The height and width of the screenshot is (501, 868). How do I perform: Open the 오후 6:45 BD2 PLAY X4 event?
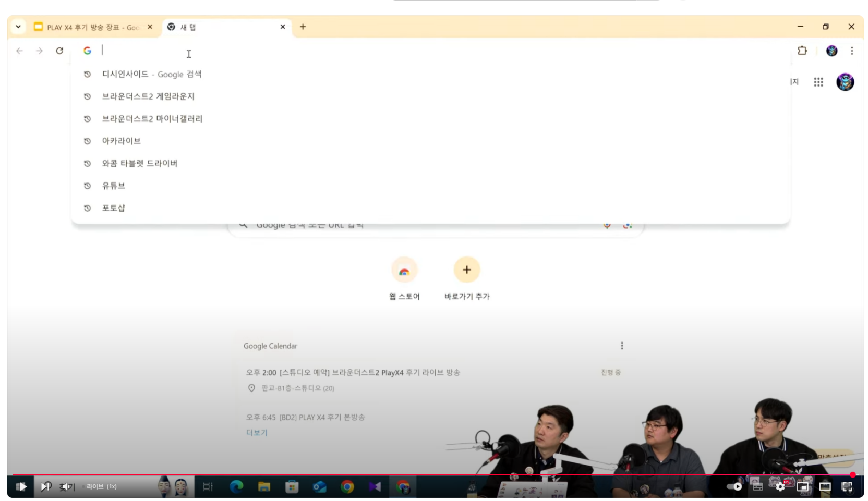(x=306, y=417)
